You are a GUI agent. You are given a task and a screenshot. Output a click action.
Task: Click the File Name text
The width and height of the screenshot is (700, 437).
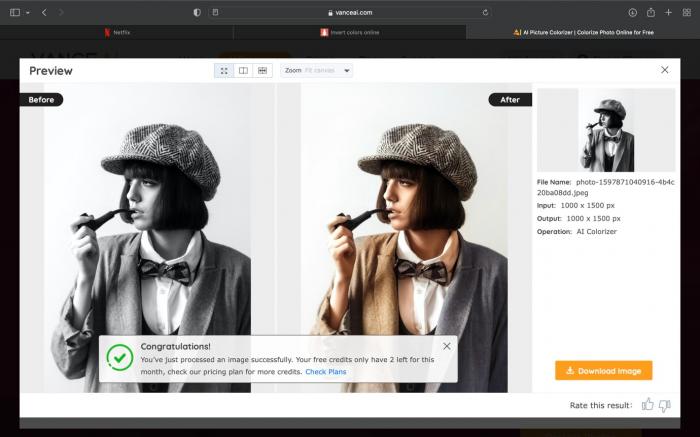click(606, 187)
